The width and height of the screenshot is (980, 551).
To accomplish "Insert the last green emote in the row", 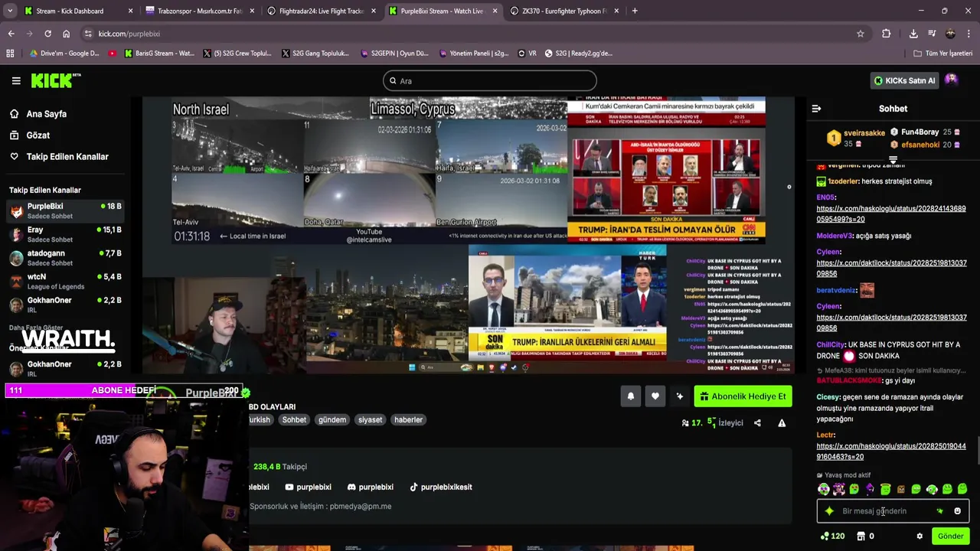I will click(x=962, y=489).
